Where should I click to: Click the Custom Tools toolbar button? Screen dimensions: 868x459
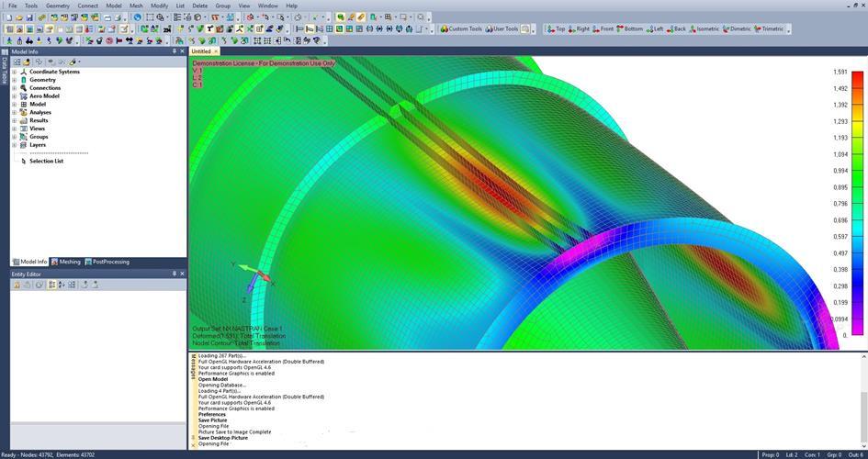(460, 28)
